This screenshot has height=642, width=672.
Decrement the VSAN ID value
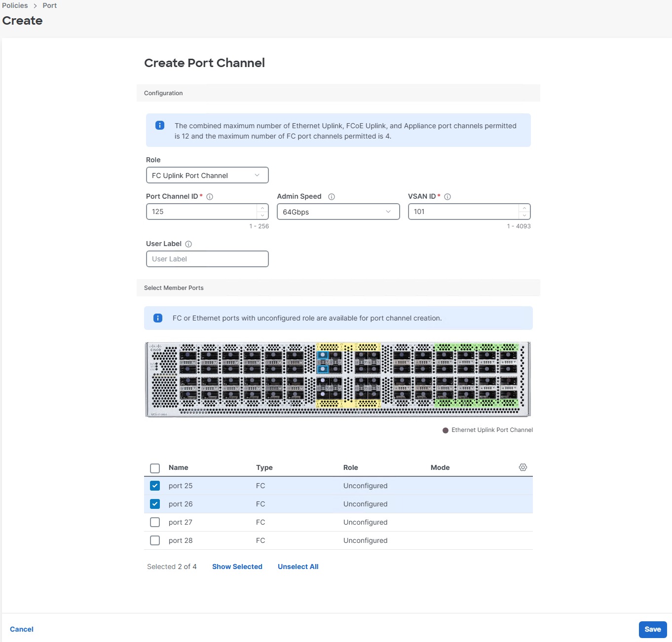click(524, 215)
